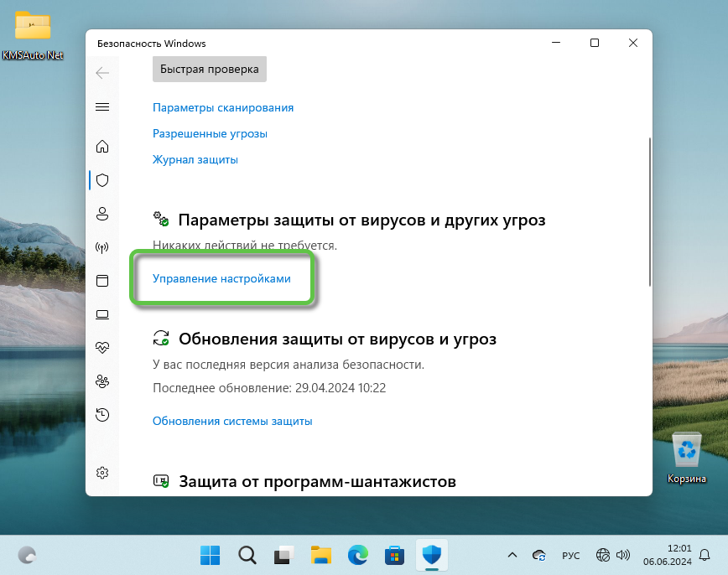Click heading Параметры защиты от вирусов

(361, 220)
